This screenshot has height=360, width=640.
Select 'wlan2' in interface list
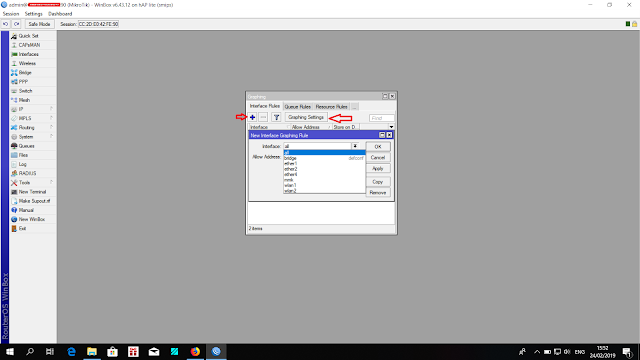[x=324, y=191]
